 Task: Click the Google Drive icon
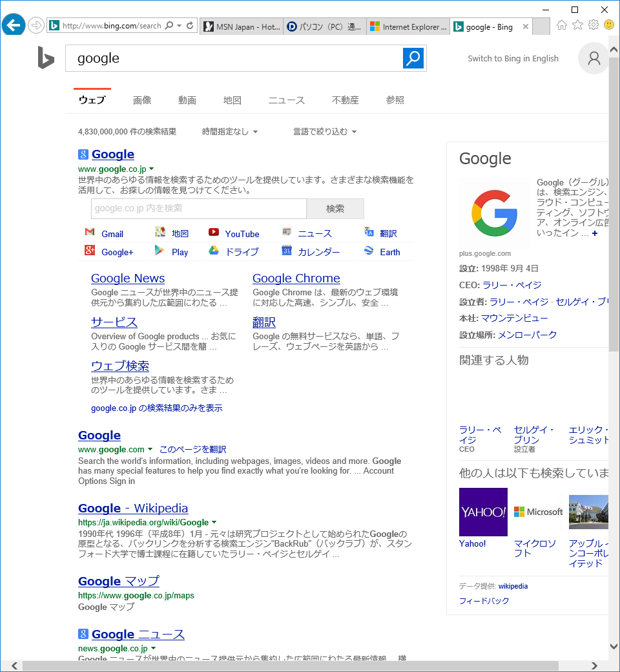214,251
